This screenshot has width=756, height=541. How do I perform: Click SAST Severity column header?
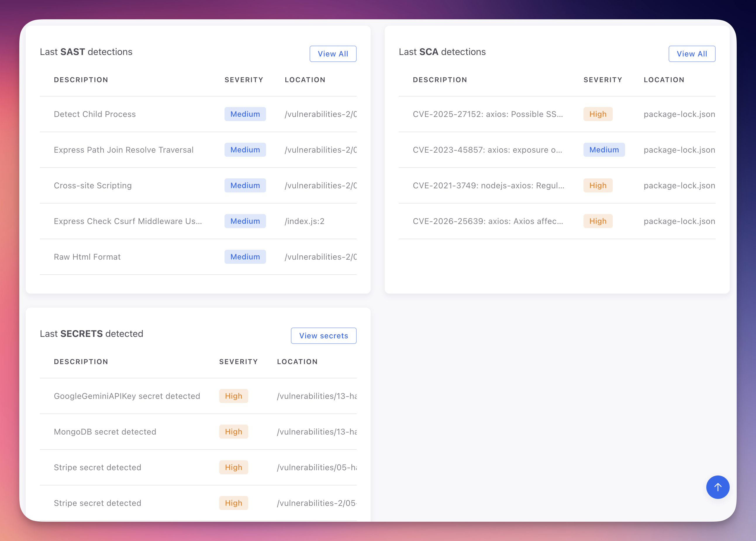coord(244,80)
